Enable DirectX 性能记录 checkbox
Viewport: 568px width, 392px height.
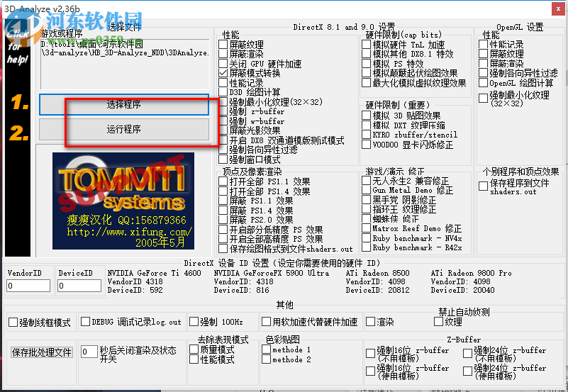pos(223,82)
